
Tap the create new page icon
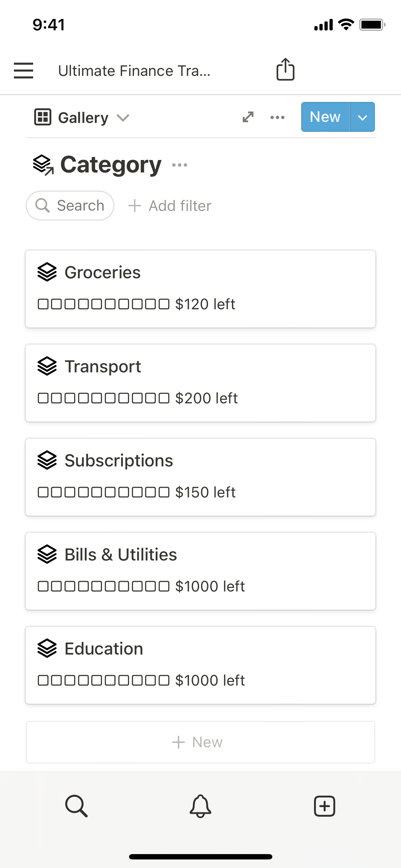point(324,806)
